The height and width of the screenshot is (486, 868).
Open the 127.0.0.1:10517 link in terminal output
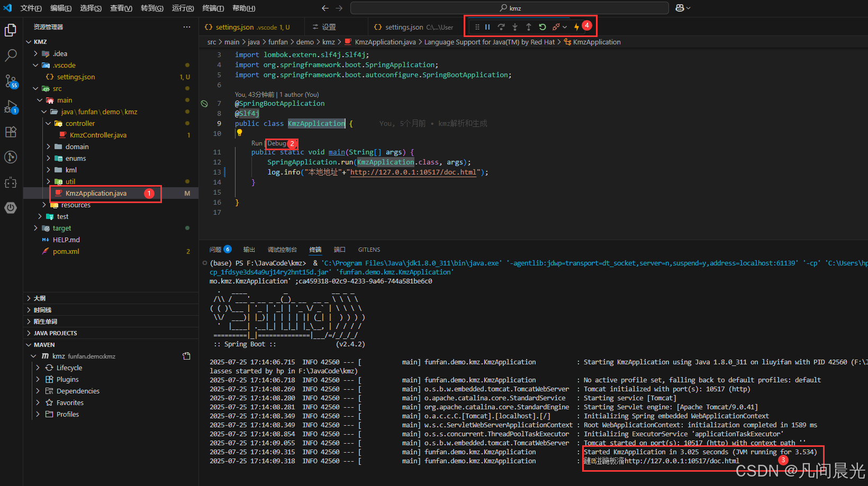[x=682, y=461]
